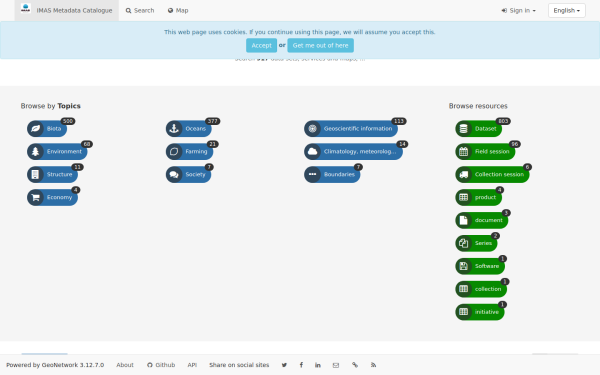Share by email envelope icon

coord(336,365)
